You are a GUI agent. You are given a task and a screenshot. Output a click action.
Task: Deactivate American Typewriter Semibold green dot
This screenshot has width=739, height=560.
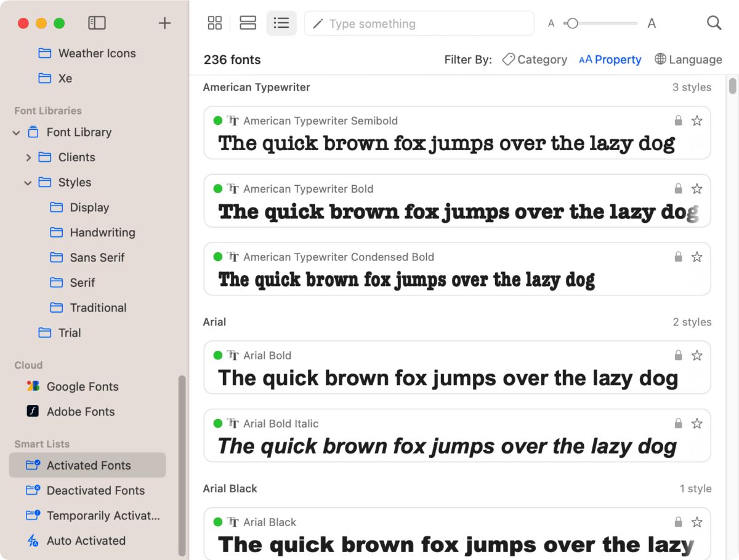(x=217, y=121)
